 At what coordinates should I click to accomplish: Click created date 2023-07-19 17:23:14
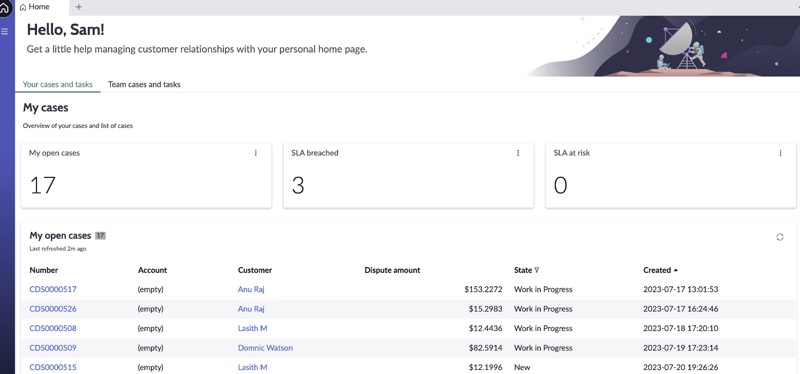[x=680, y=348]
